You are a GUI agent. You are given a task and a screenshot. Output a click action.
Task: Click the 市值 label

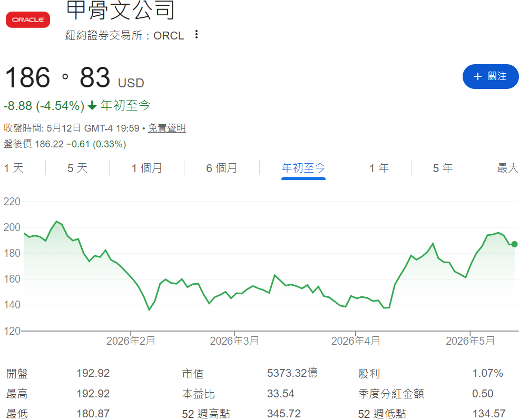(x=193, y=374)
